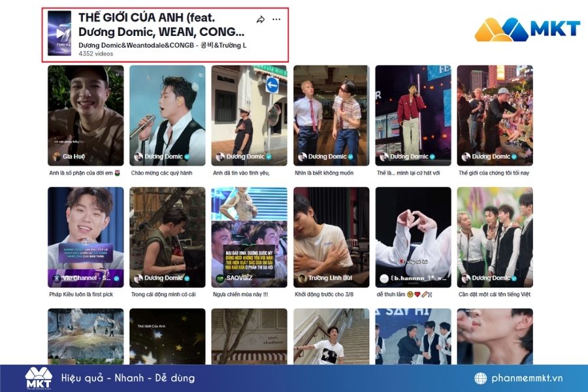Open video captioned Anh đã tin vào tình yêu

(249, 116)
